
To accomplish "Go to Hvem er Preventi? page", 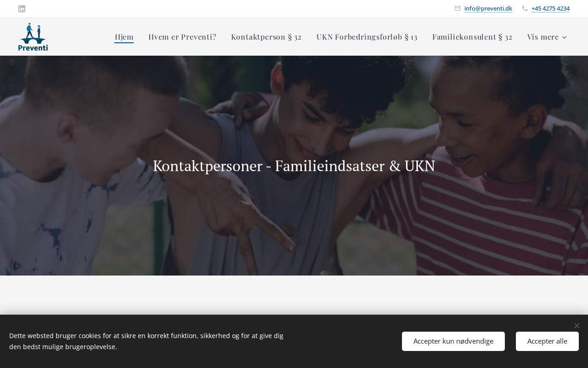I will coord(182,37).
